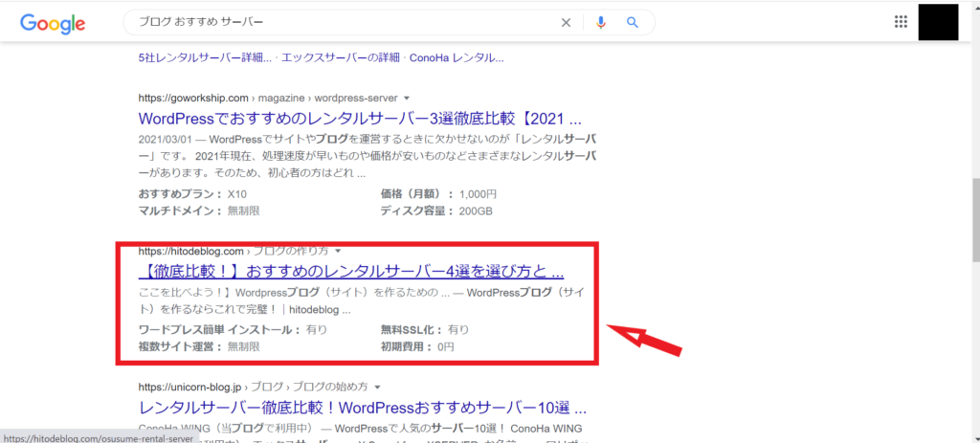Click the 複数サイト運営: 無制限 text
This screenshot has height=443, width=980.
[199, 346]
